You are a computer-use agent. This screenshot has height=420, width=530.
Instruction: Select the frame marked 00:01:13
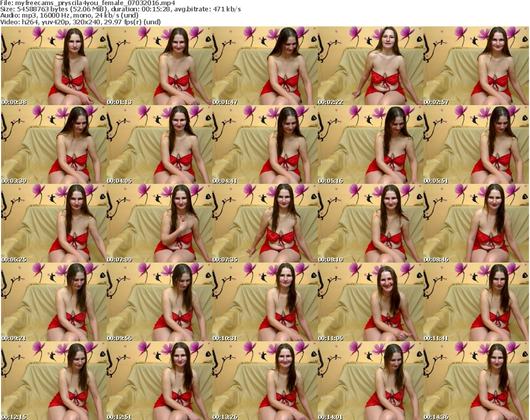click(x=159, y=66)
